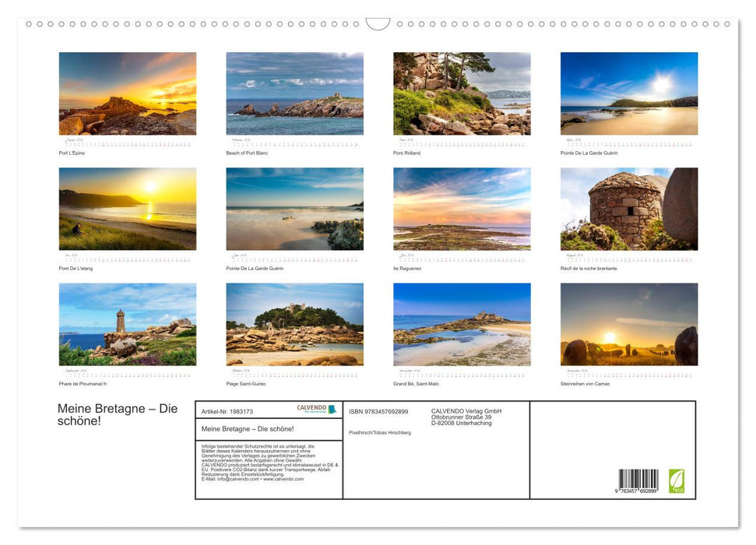Screen dimensions: 756x545
Task: Click the Artikel-Nr. 1983173 field
Action: (x=228, y=410)
